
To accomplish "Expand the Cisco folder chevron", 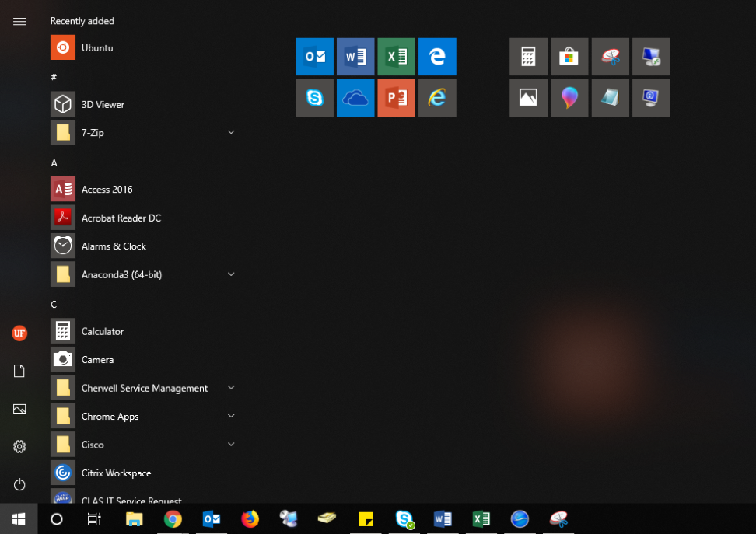I will point(231,445).
